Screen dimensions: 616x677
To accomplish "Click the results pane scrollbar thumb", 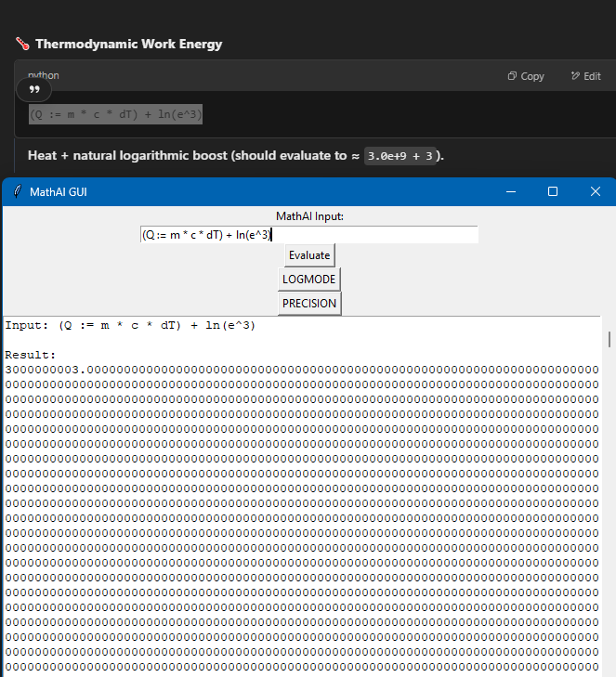I will [609, 339].
